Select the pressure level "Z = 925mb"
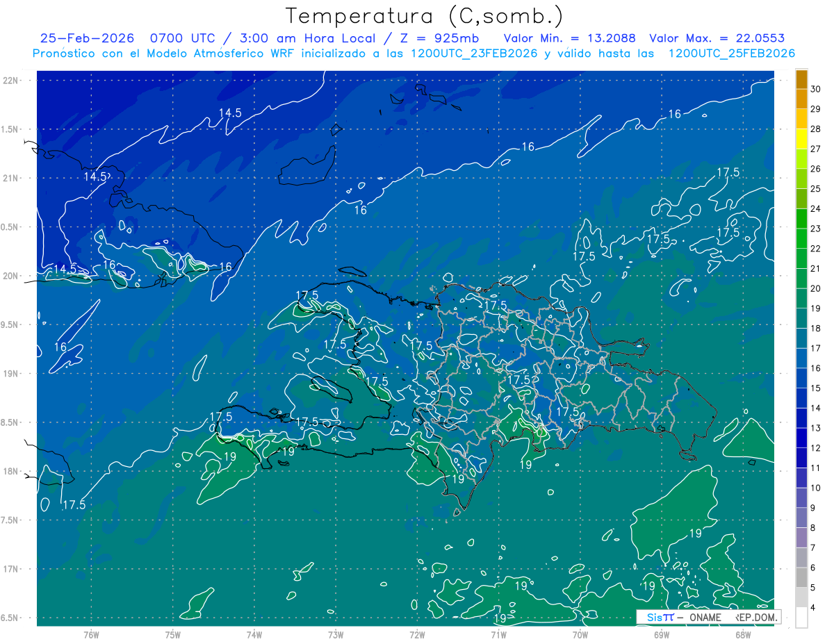 click(440, 38)
